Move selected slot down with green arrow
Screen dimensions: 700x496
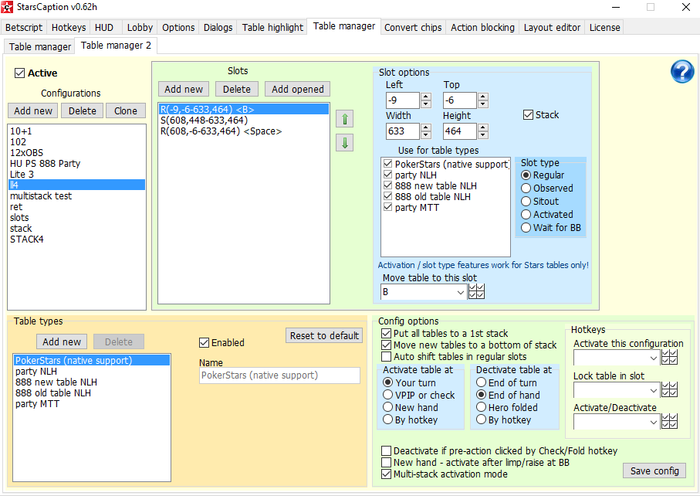(x=344, y=143)
